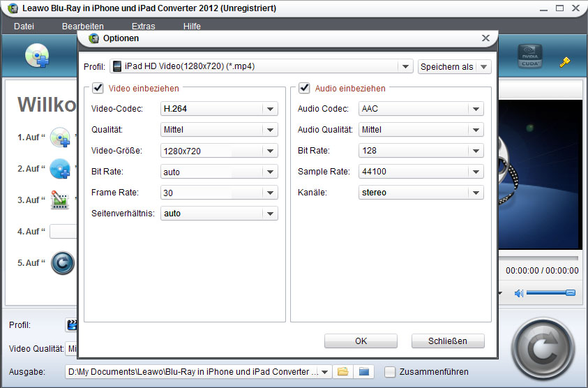Viewport: 588px width, 388px height.
Task: Click the video preview thumbnail area
Action: click(541, 174)
